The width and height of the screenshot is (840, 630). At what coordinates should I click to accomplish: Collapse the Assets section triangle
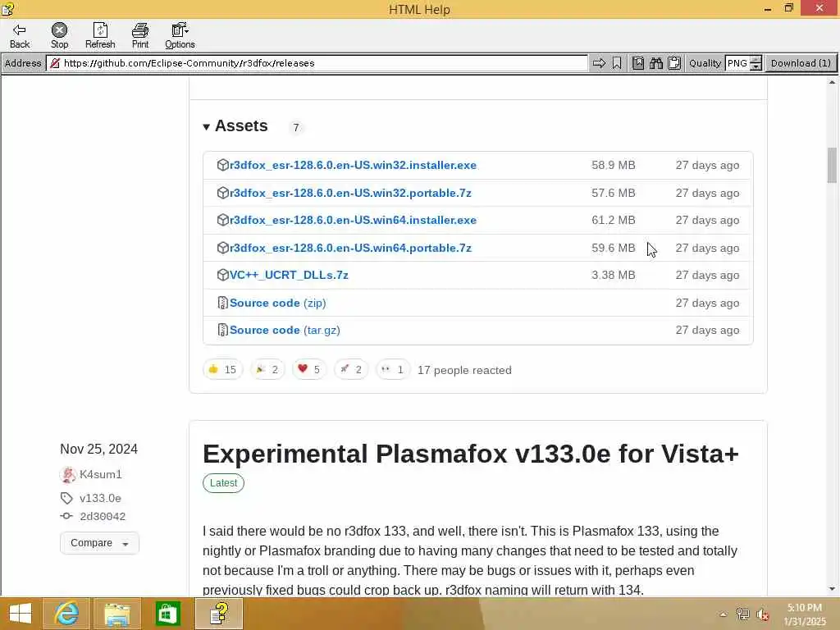click(x=206, y=127)
